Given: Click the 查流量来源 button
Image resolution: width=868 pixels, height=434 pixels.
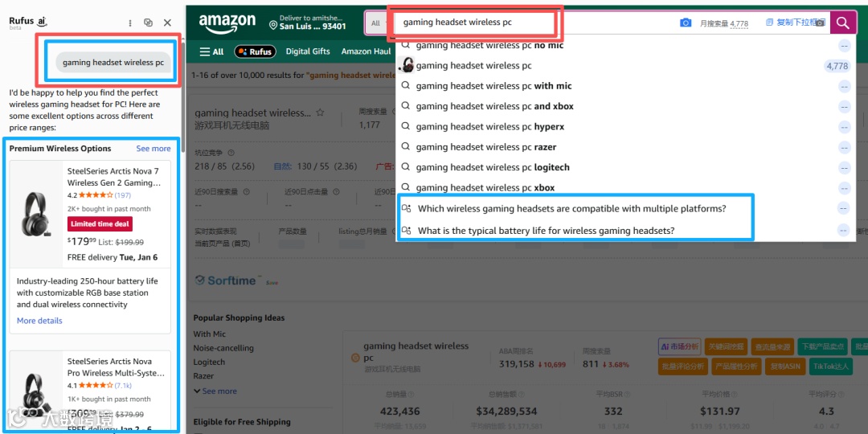Looking at the screenshot, I should 772,346.
